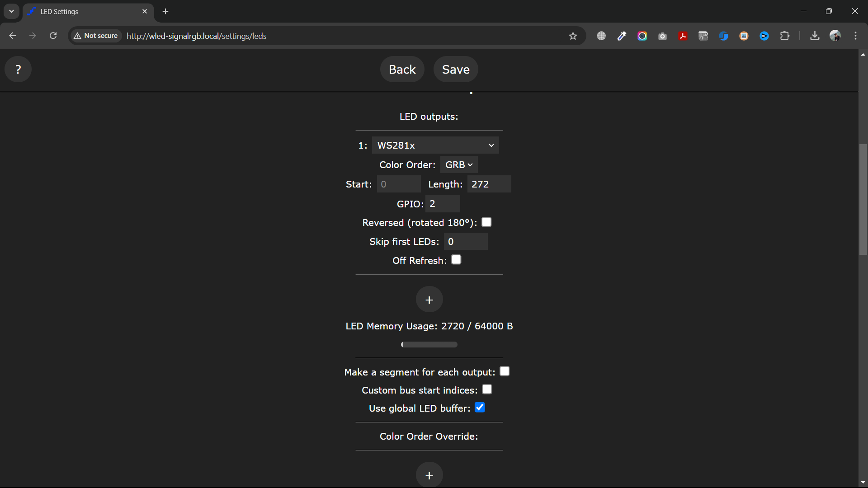Click the question mark help button
This screenshot has height=488, width=868.
(x=18, y=69)
